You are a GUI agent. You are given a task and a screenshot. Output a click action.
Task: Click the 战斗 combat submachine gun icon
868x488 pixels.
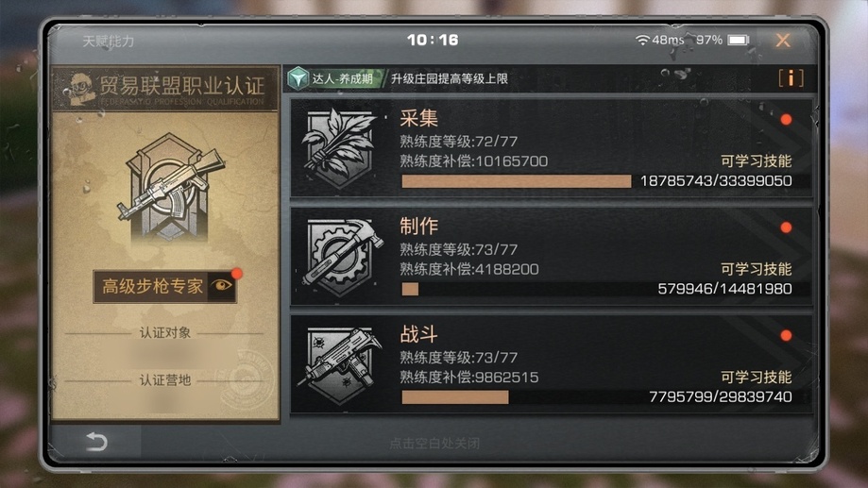(x=340, y=365)
